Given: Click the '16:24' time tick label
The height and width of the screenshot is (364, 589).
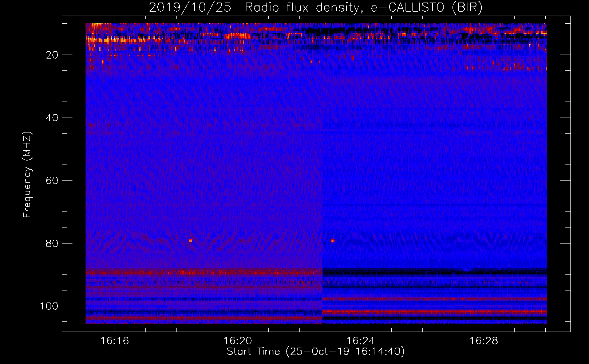Looking at the screenshot, I should [360, 341].
